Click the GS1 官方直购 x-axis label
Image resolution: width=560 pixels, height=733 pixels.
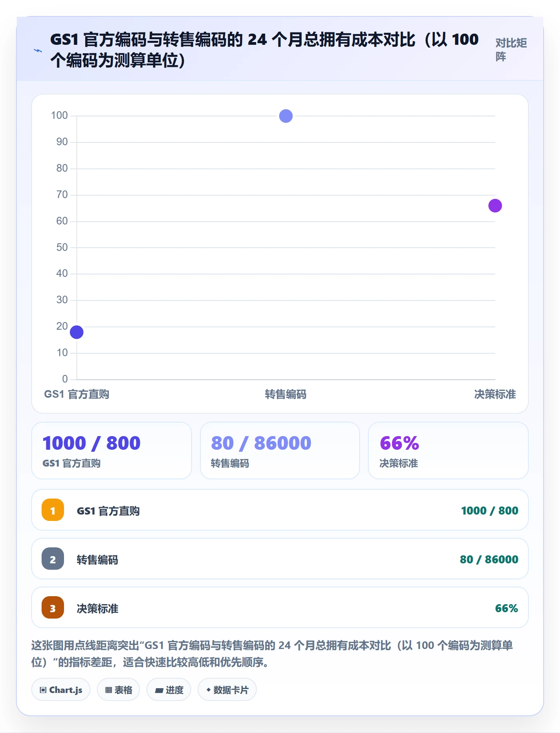77,395
